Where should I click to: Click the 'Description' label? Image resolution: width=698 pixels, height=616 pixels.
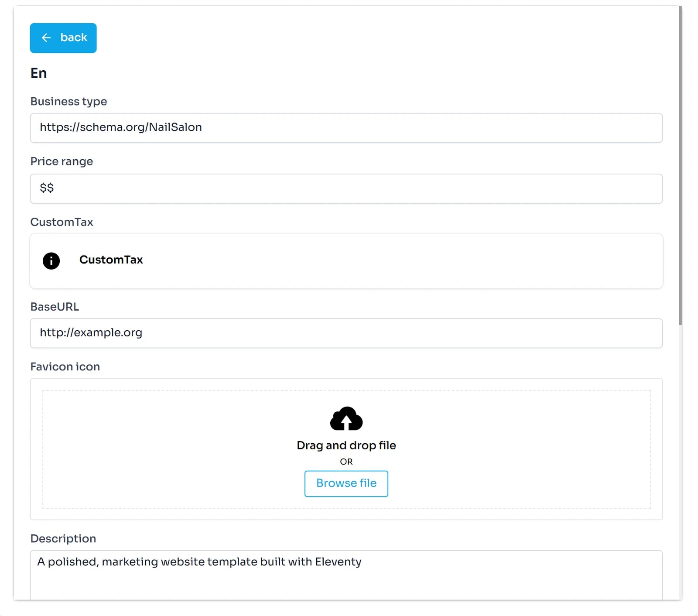pos(63,538)
